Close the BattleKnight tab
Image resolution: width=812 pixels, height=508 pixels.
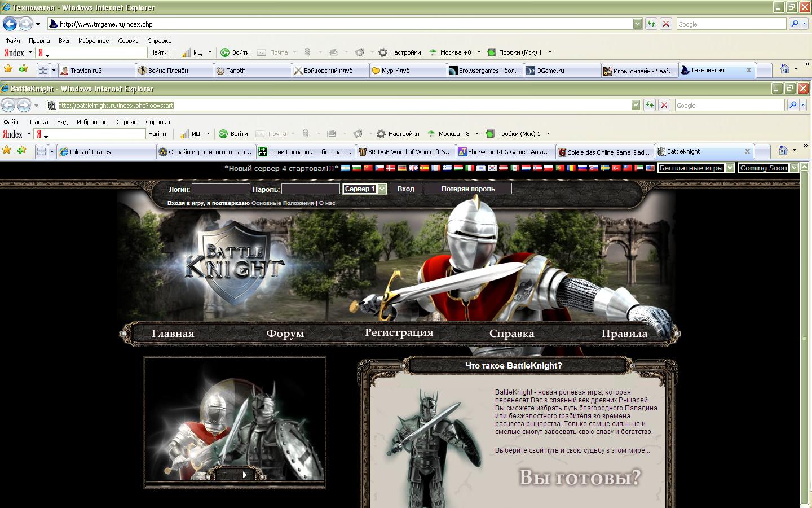pos(747,151)
